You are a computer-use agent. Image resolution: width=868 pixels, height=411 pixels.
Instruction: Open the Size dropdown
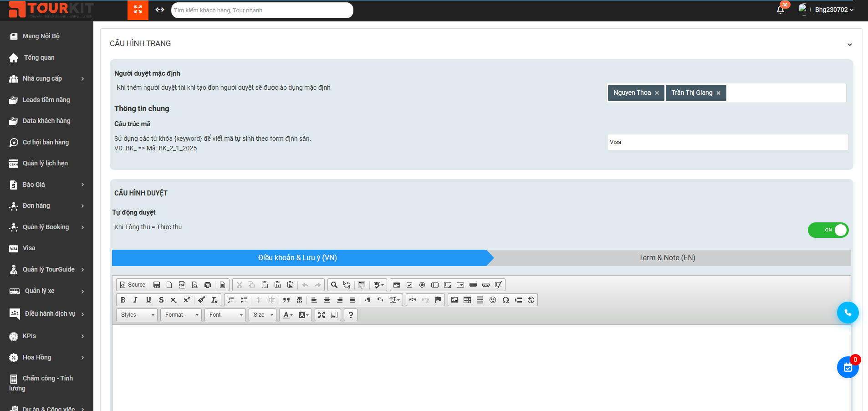click(263, 315)
